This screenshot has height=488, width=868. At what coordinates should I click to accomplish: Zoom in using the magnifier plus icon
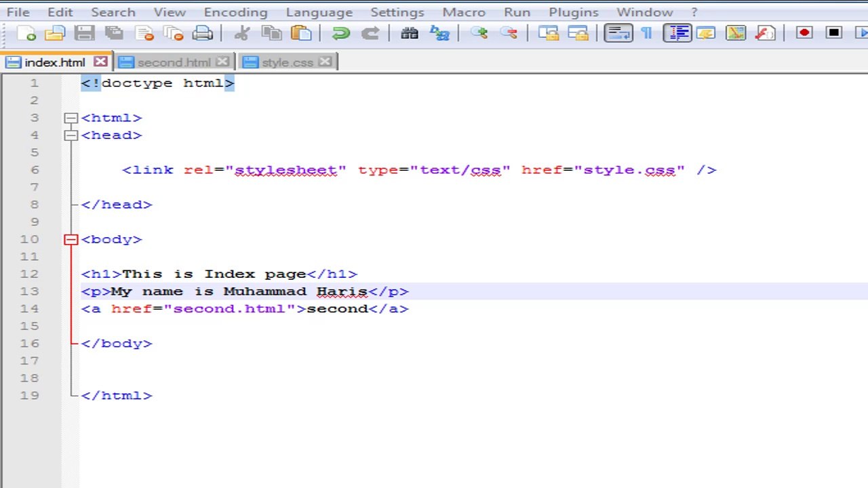479,33
